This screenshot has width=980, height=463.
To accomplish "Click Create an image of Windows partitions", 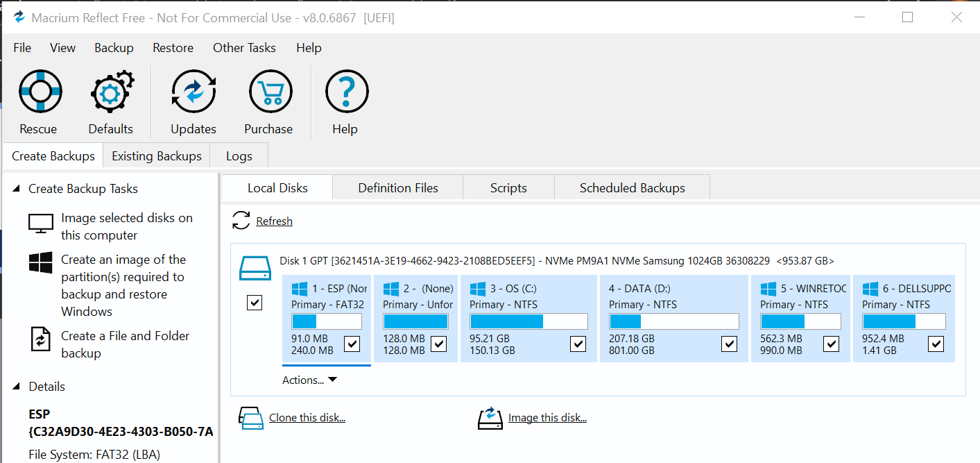I will pos(123,285).
